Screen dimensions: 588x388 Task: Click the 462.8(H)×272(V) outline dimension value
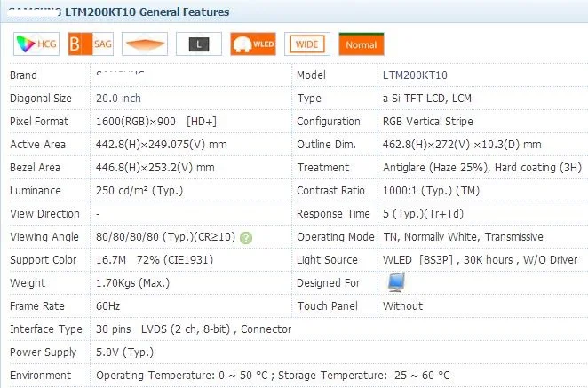(462, 145)
